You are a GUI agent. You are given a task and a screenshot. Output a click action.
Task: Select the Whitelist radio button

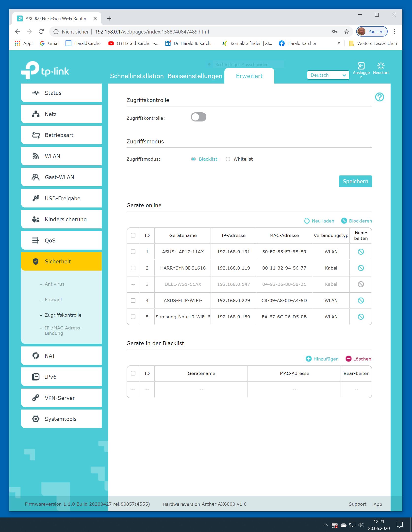point(228,159)
